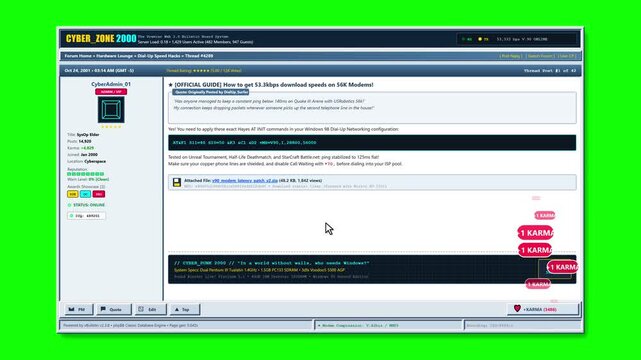Click the red ADMIN / VIP badge

tap(111, 92)
